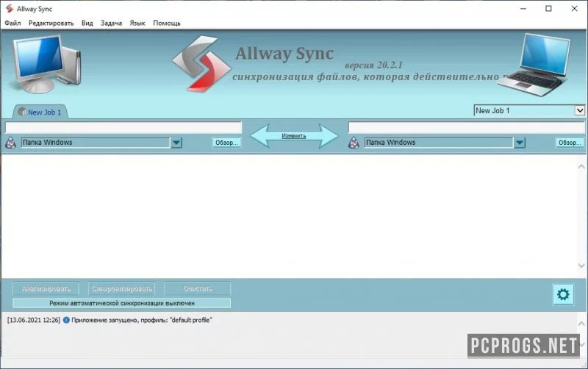Open settings via the gear icon
Screen dimensions: 588x369
coord(563,294)
